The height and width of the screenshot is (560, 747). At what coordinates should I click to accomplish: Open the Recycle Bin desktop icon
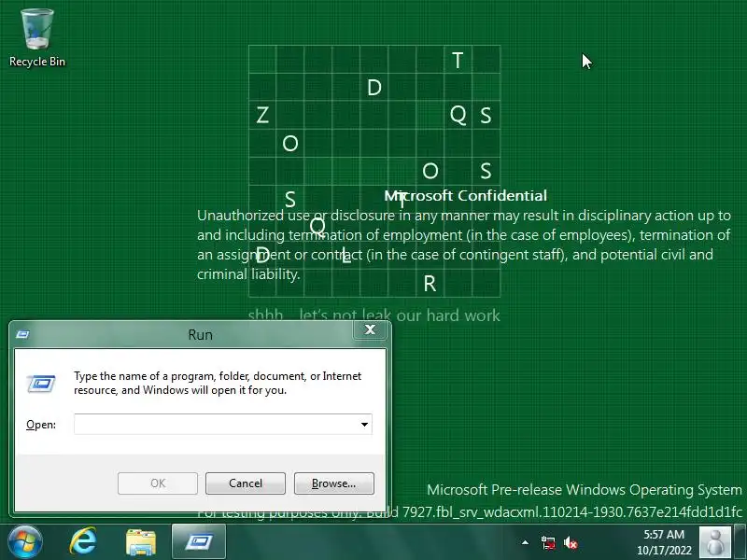click(x=37, y=38)
